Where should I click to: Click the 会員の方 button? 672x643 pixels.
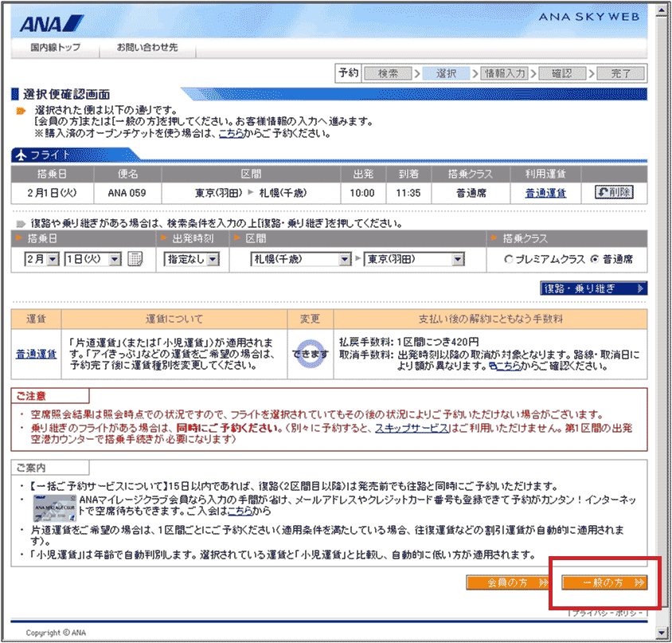508,582
